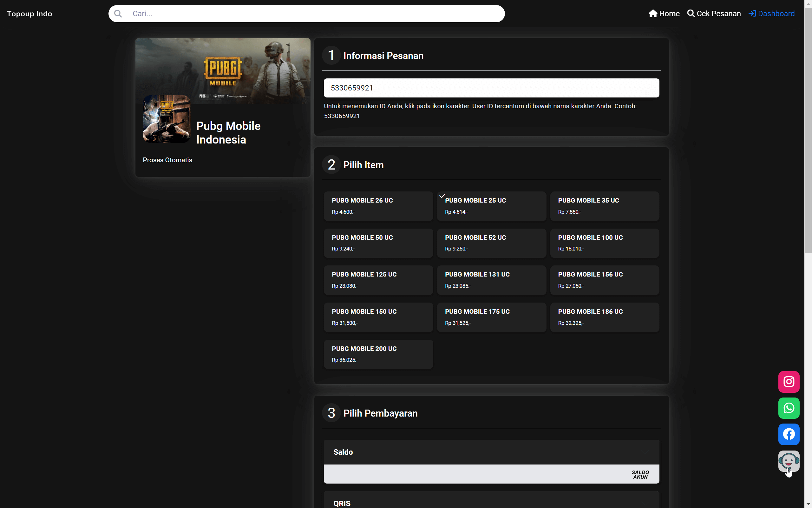Click the Pilih Pembayaran heading
812x508 pixels.
pos(380,413)
